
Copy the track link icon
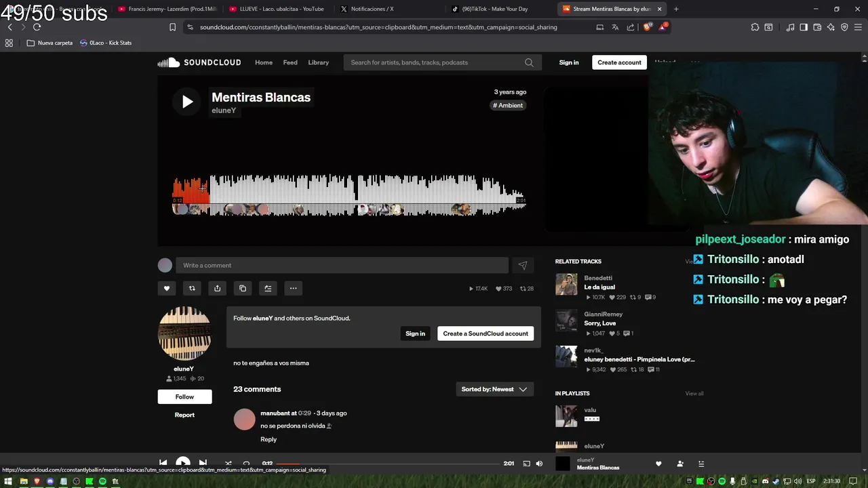pyautogui.click(x=243, y=288)
